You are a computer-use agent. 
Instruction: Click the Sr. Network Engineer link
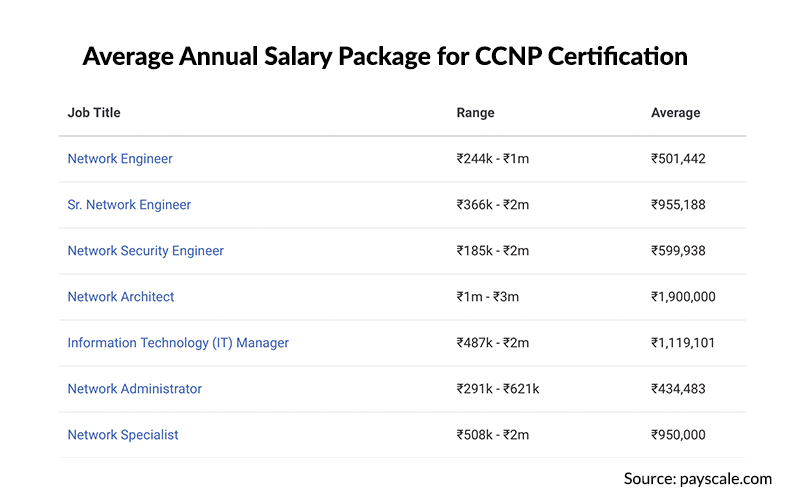click(x=129, y=205)
